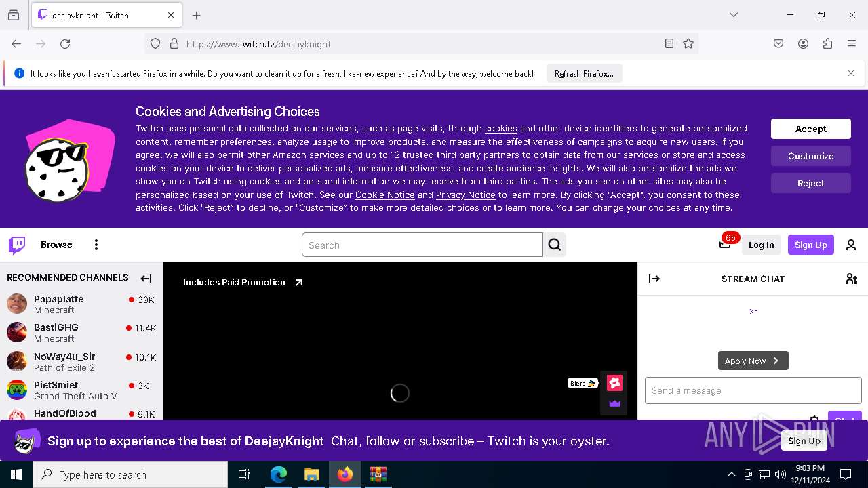Expand the list all tabs chevron
Screen dimensions: 868x488
coord(734,15)
